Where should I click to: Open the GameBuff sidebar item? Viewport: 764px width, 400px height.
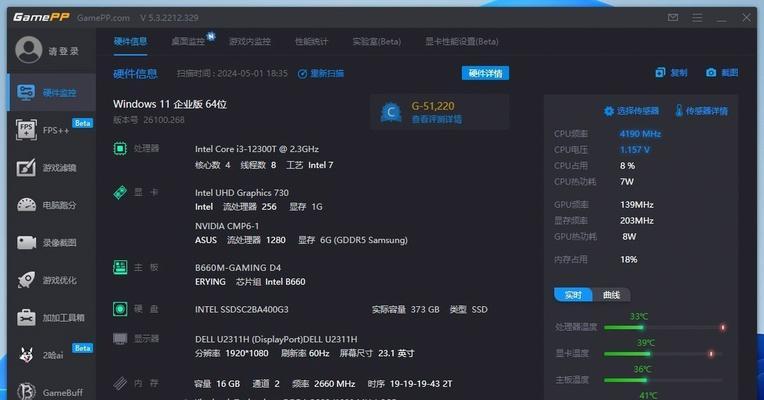click(x=52, y=392)
